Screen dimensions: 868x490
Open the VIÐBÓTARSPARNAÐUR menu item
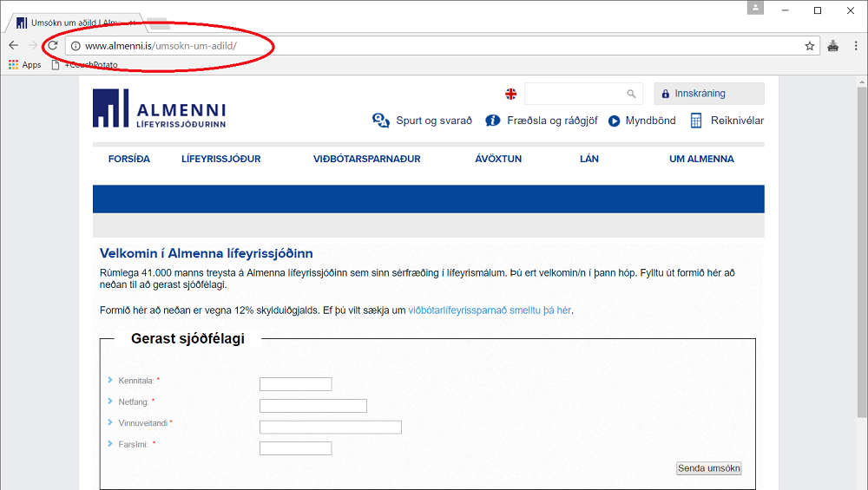367,159
